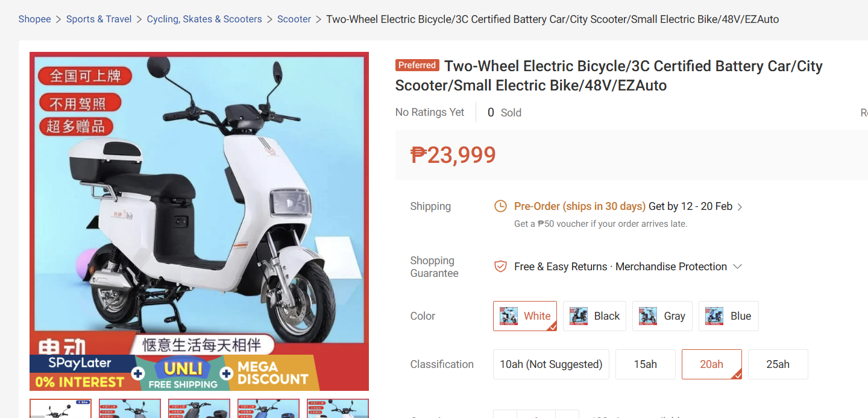Screen dimensions: 868x418
Task: Go to Sports & Travel breadcrumb
Action: point(99,19)
